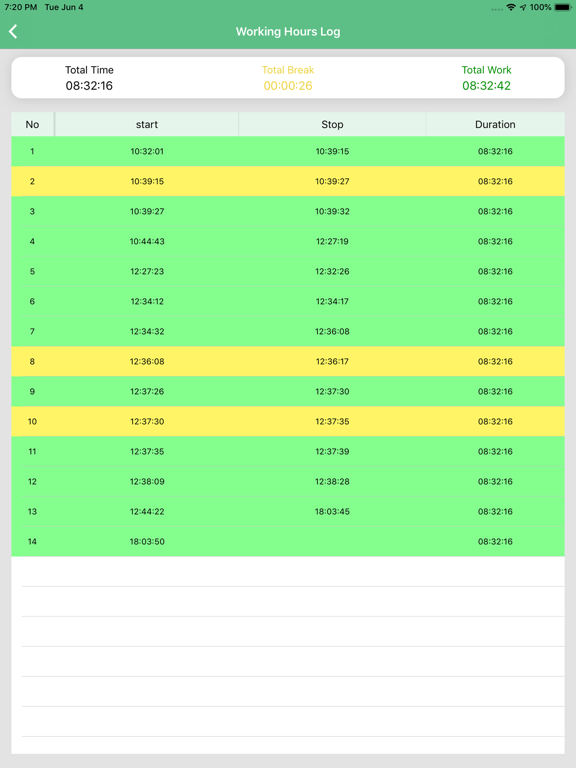The width and height of the screenshot is (576, 768).
Task: Select start time 10:32:01 in row 1
Action: (147, 151)
